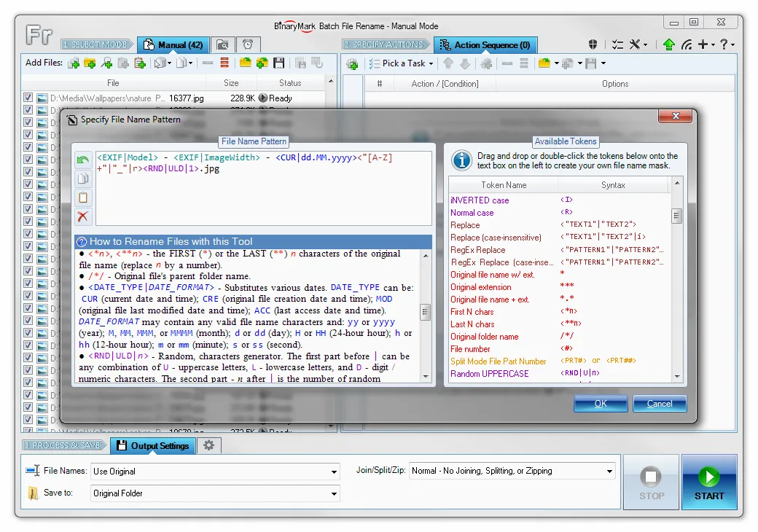Expand the Save to dropdown
The image size is (758, 532).
pos(334,493)
